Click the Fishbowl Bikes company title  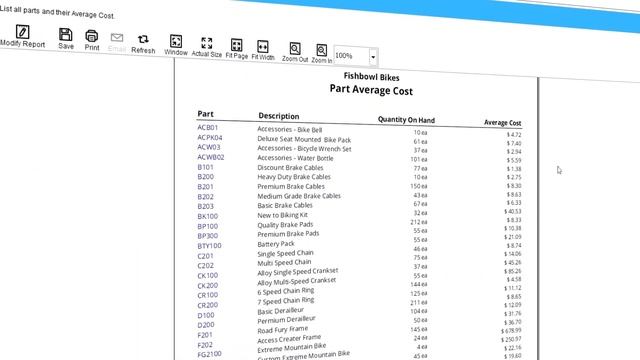[371, 77]
